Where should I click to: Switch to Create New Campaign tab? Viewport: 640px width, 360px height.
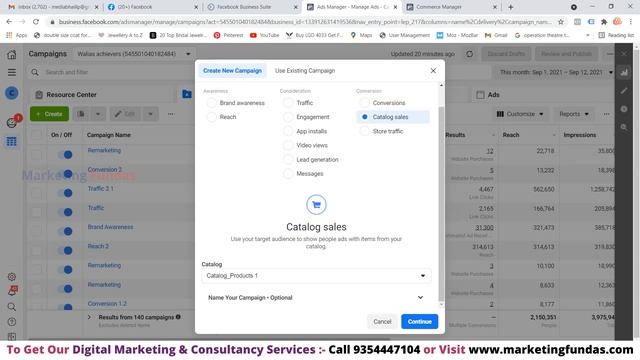pos(232,71)
